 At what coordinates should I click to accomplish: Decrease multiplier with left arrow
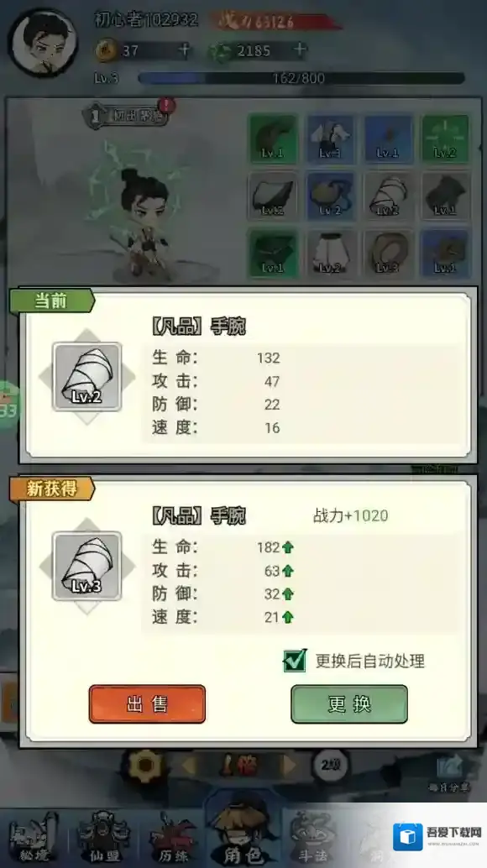(189, 766)
